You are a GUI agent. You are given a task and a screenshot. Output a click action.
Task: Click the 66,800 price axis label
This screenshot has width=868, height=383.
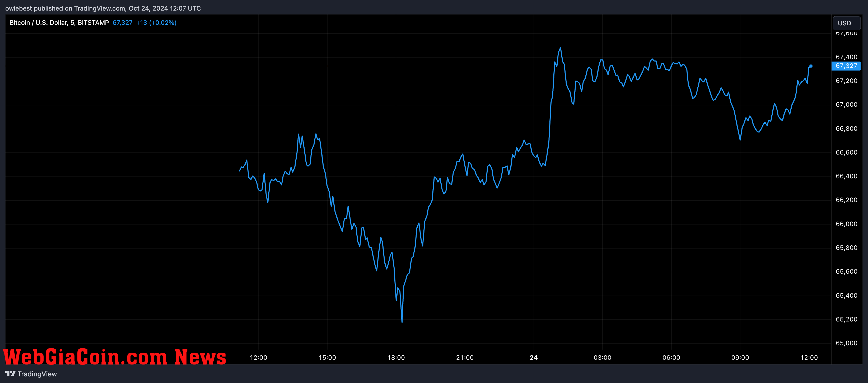pos(846,129)
